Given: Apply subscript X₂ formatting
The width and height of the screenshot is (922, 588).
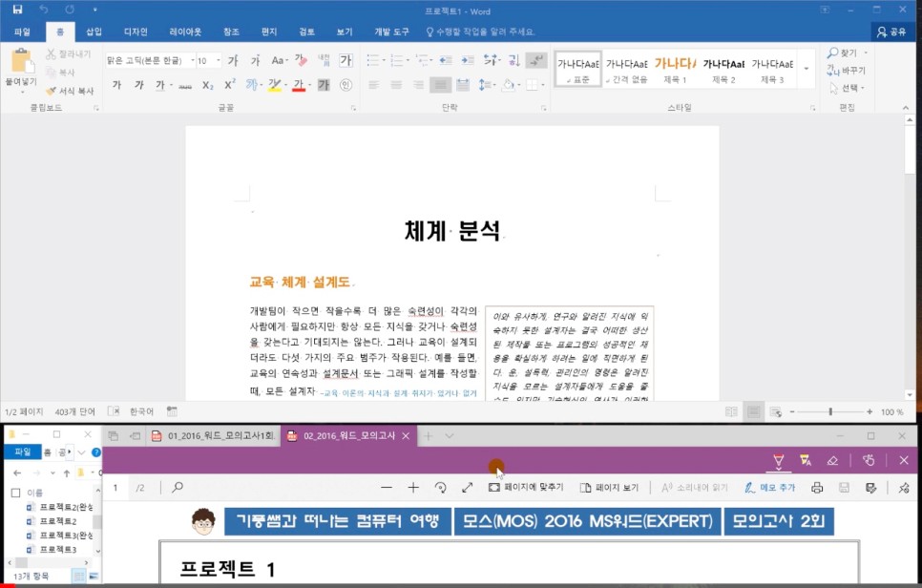Looking at the screenshot, I should [x=207, y=85].
